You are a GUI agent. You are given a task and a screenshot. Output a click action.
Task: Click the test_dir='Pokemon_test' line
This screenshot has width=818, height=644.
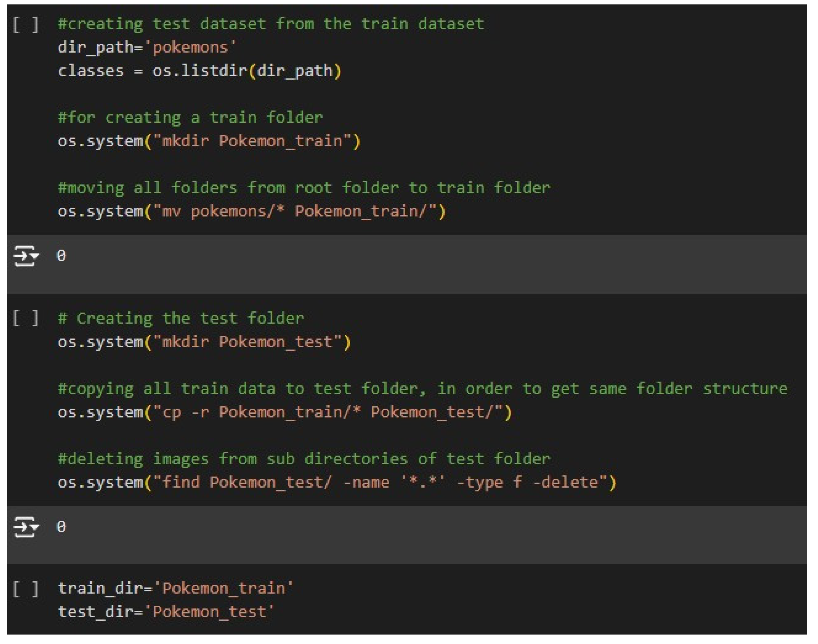coord(166,613)
